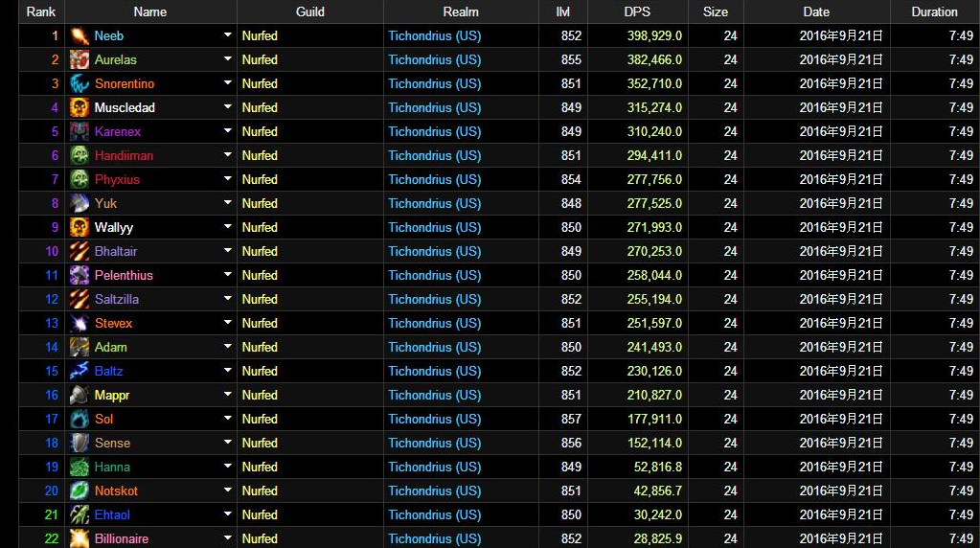This screenshot has height=548, width=980.
Task: Select the date in Karenex's row
Action: coord(841,132)
